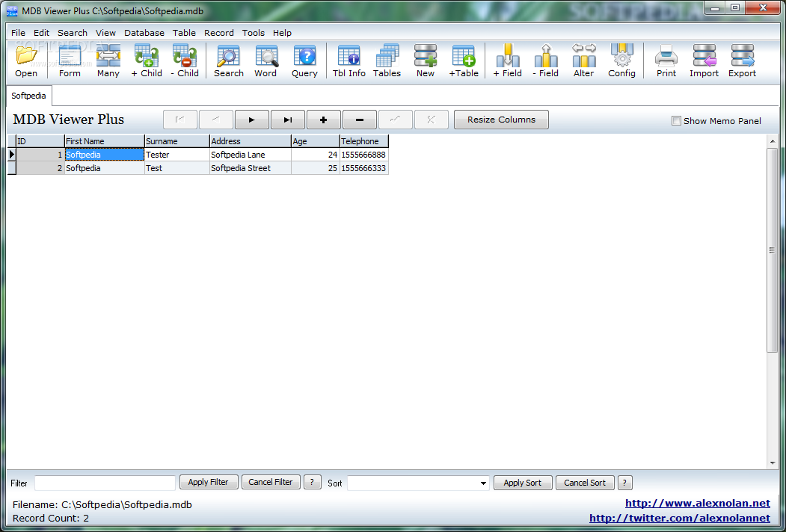786x532 pixels.
Task: Select the Many toolbar icon
Action: (108, 61)
